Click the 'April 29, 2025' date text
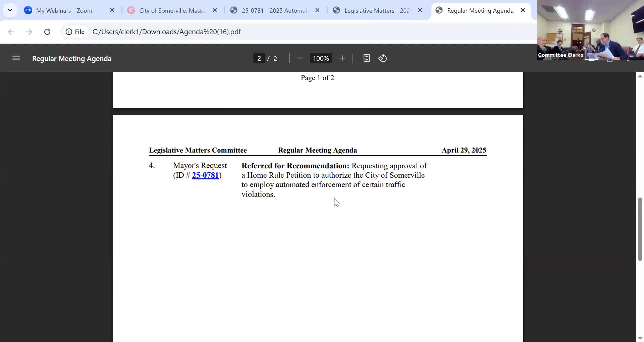 (464, 150)
